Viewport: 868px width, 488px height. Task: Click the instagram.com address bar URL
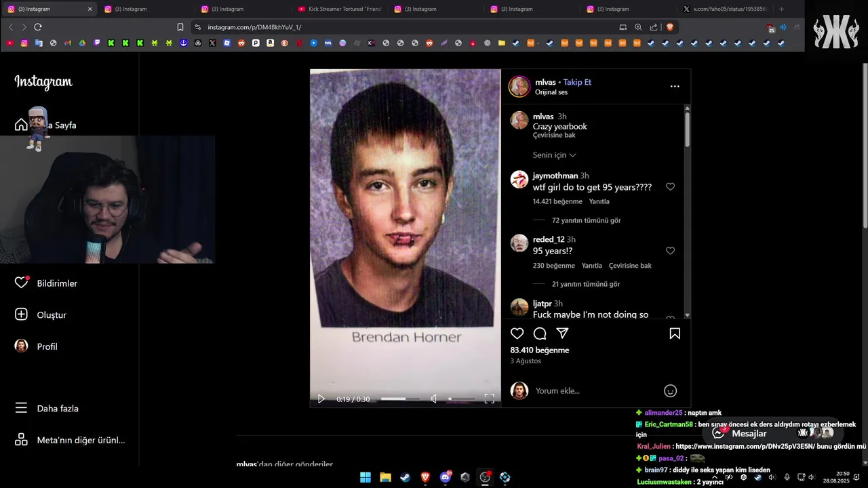254,27
